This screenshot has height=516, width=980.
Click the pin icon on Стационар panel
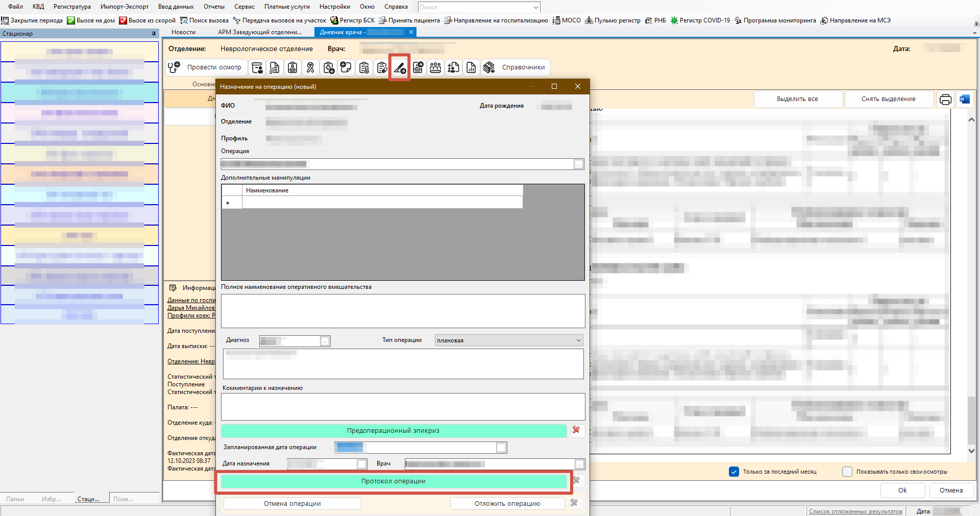coord(154,34)
